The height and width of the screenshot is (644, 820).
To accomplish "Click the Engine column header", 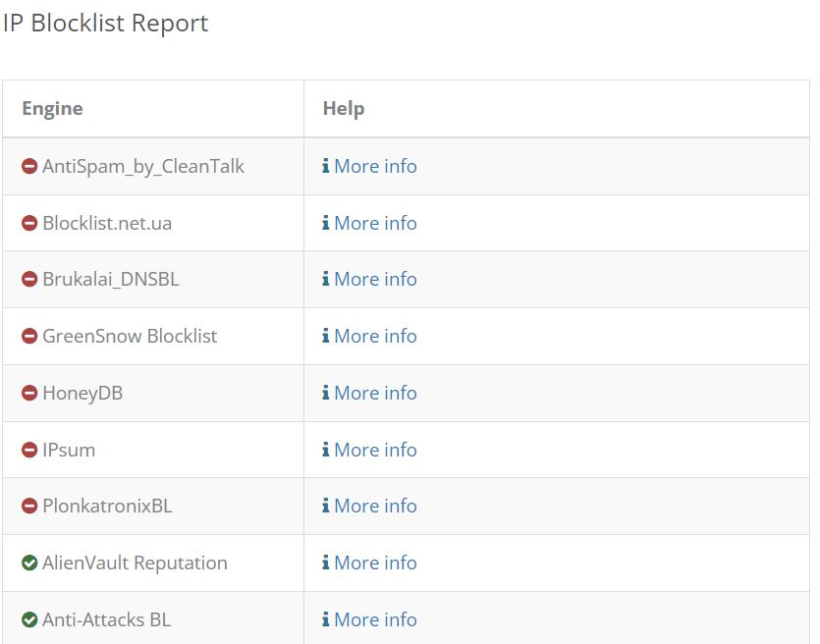I will tap(52, 109).
